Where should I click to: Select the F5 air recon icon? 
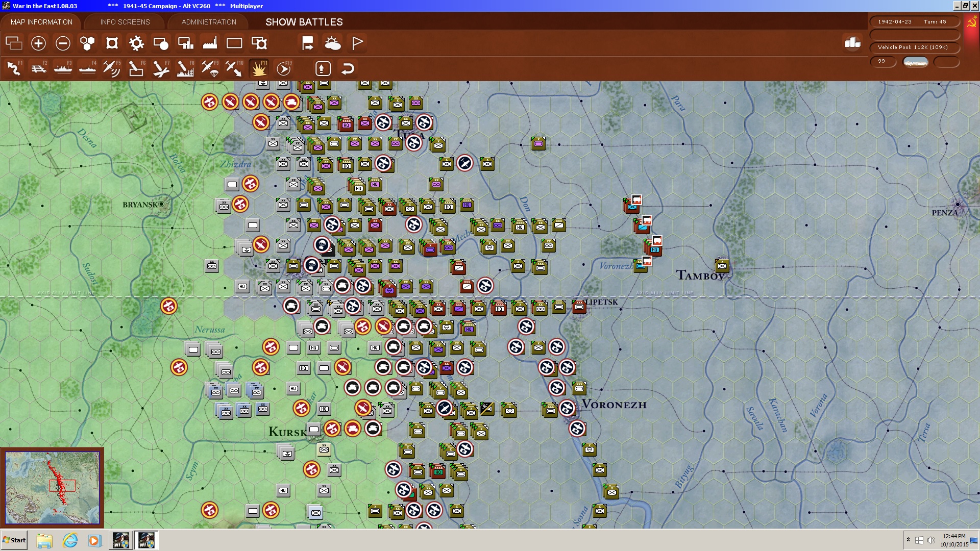point(112,68)
